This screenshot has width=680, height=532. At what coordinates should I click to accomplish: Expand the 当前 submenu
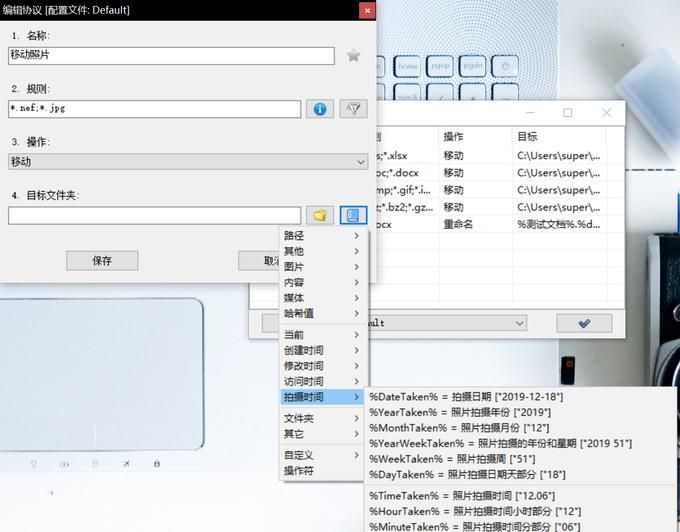click(x=322, y=335)
